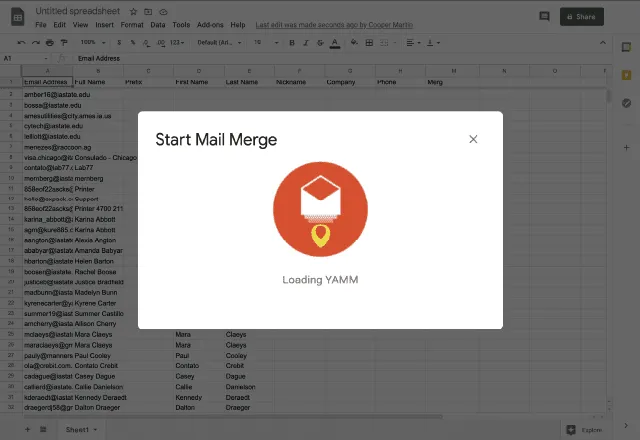Select the cell containing Draeger
The width and height of the screenshot is (640, 440).
pyautogui.click(x=249, y=407)
